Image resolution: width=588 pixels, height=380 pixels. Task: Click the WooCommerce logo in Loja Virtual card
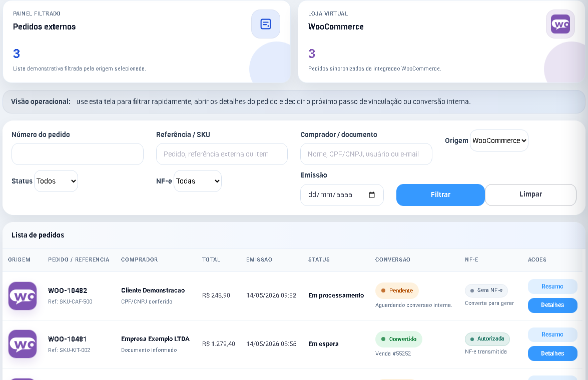click(x=560, y=24)
